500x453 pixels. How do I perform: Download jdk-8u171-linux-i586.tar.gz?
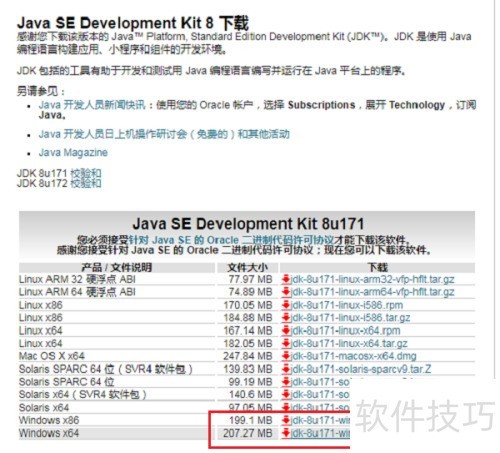(350, 318)
